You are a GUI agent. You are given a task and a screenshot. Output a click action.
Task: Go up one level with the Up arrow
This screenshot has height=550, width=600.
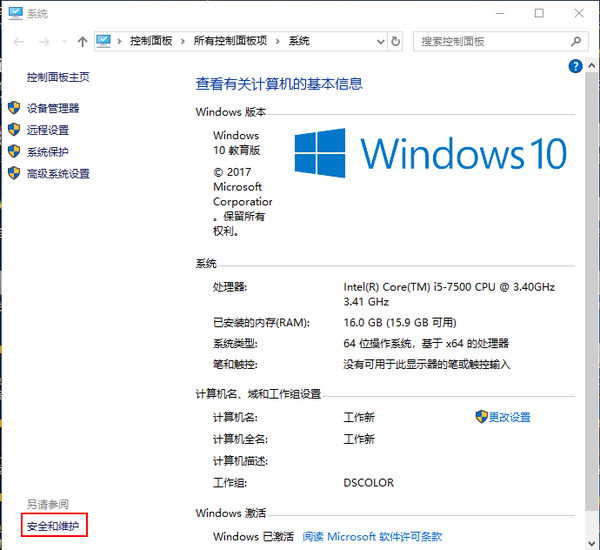coord(82,41)
